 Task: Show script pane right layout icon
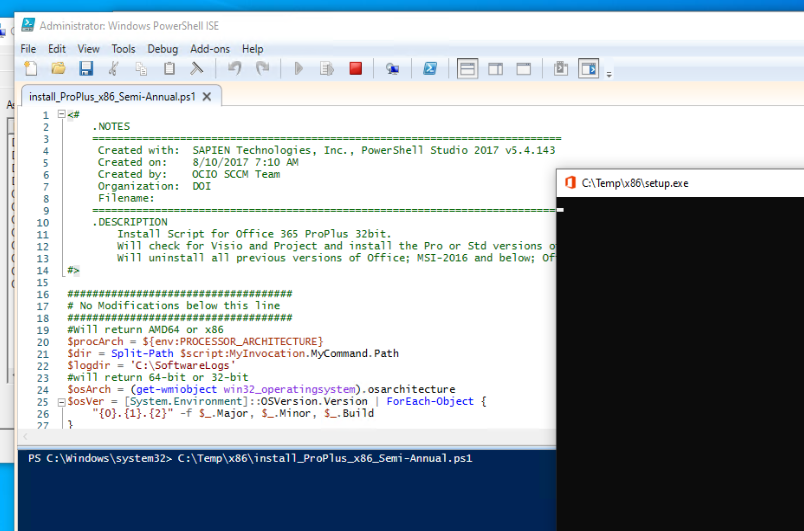pyautogui.click(x=495, y=68)
